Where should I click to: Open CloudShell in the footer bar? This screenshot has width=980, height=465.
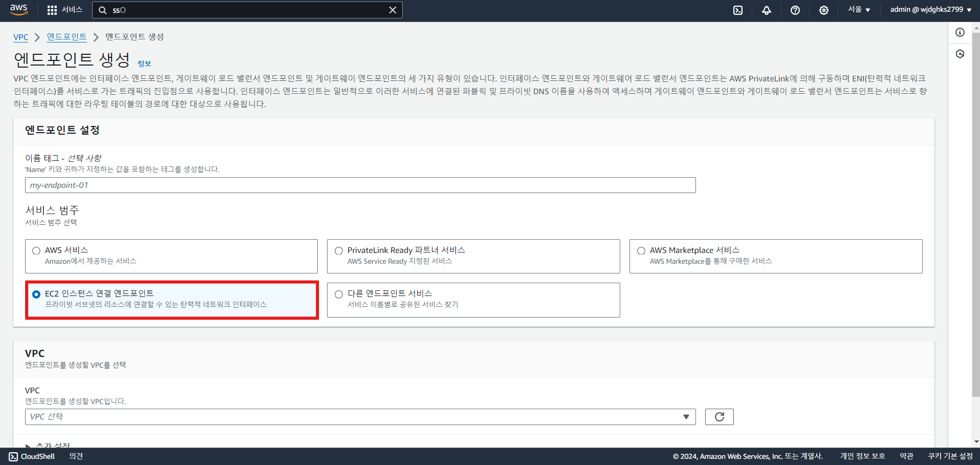(32, 456)
